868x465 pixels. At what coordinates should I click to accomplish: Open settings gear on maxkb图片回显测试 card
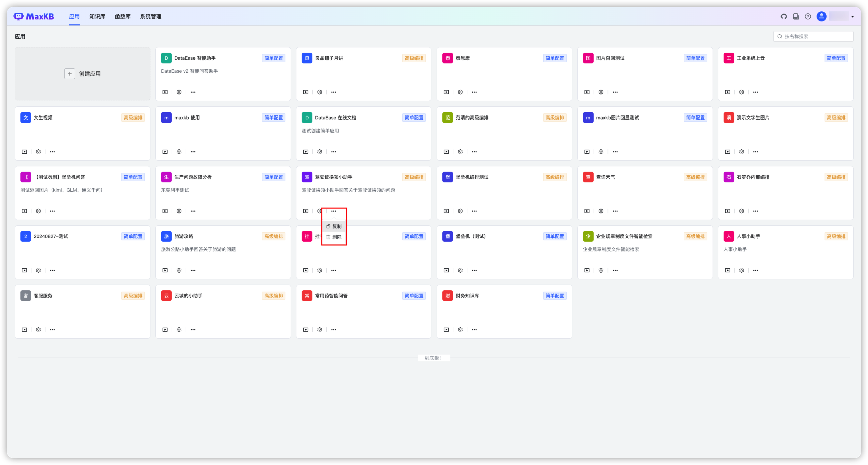(x=601, y=152)
